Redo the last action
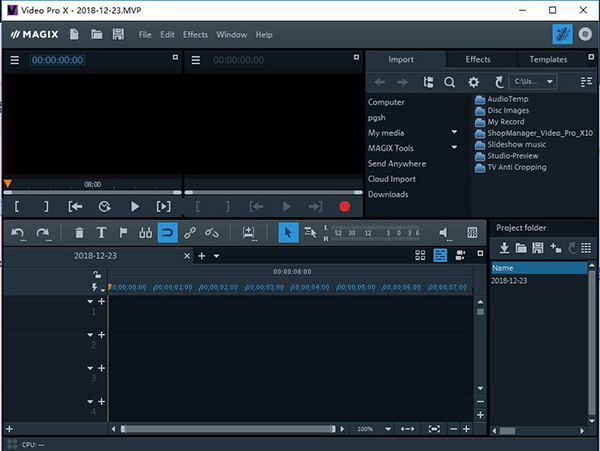The height and width of the screenshot is (451, 600). click(43, 233)
